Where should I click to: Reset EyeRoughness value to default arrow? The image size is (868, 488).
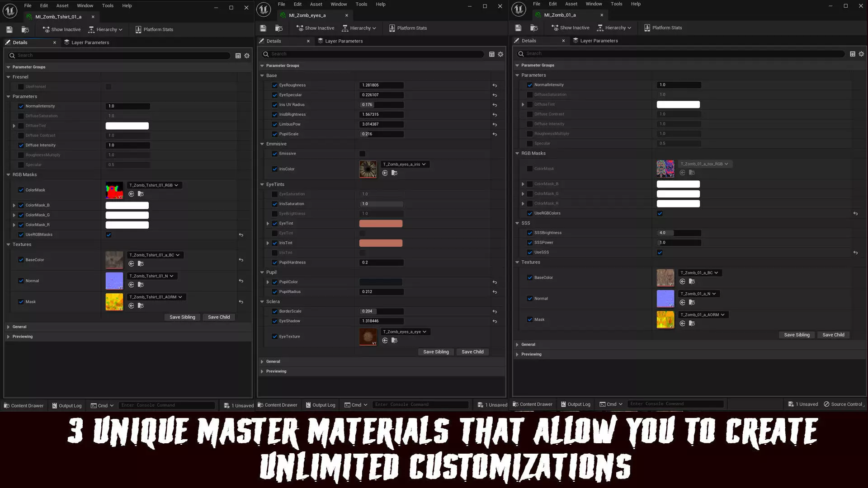click(495, 85)
